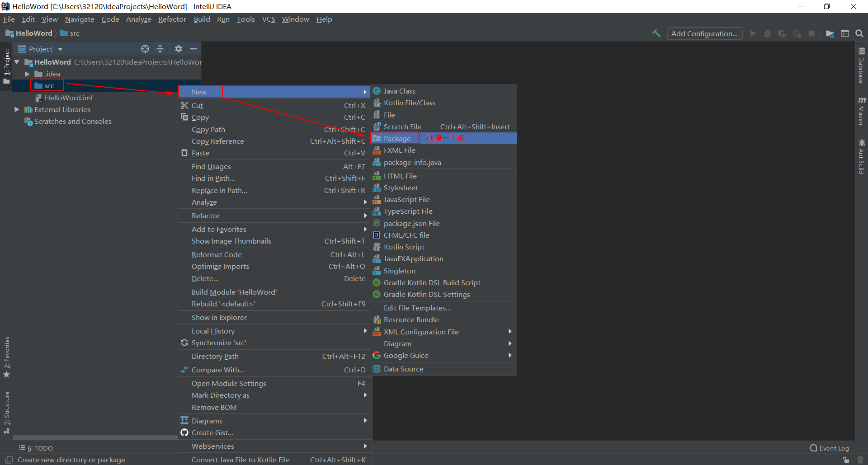Click src in the breadcrumb bar
Screen dimensions: 868x465
(70, 33)
